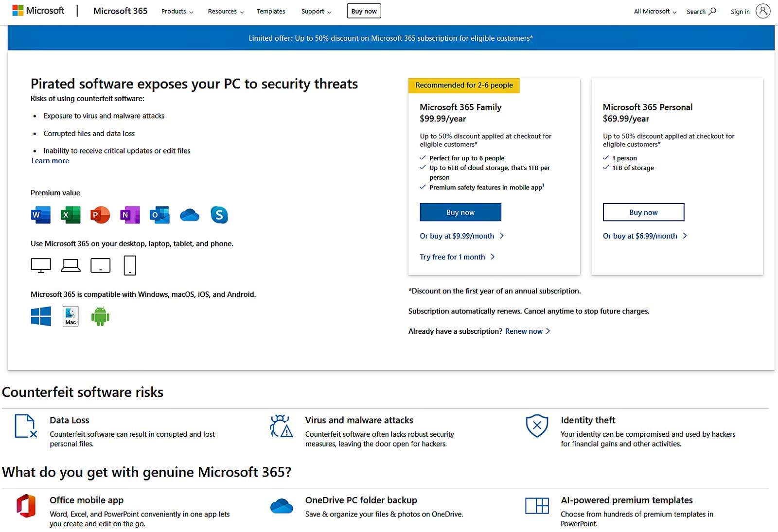Click the Identity theft shield icon
778x532 pixels.
tap(537, 426)
